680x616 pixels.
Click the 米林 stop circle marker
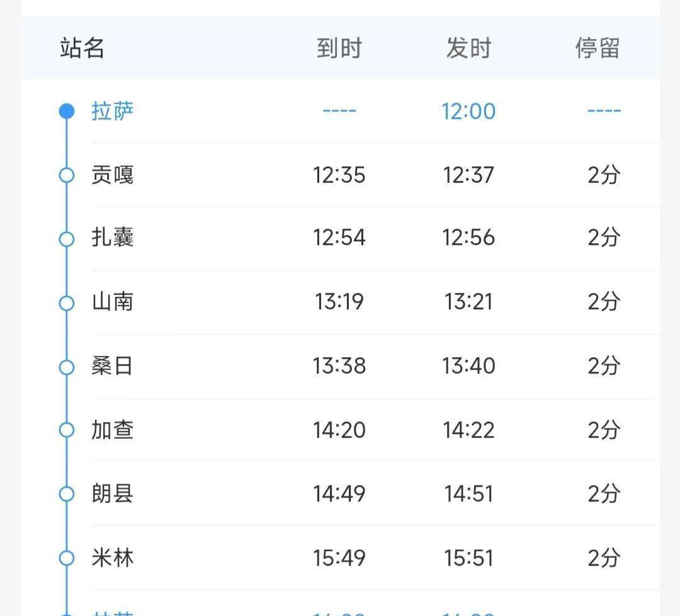(x=67, y=558)
